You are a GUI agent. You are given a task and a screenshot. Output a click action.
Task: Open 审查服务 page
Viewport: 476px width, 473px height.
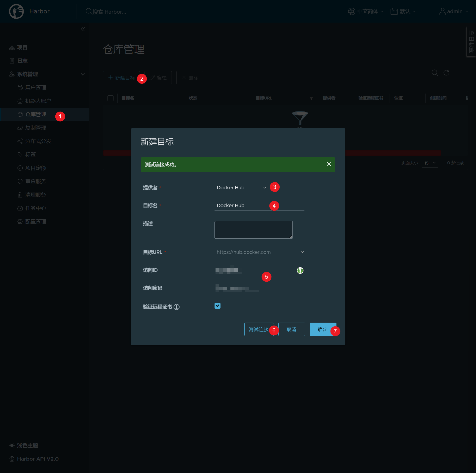(x=36, y=181)
